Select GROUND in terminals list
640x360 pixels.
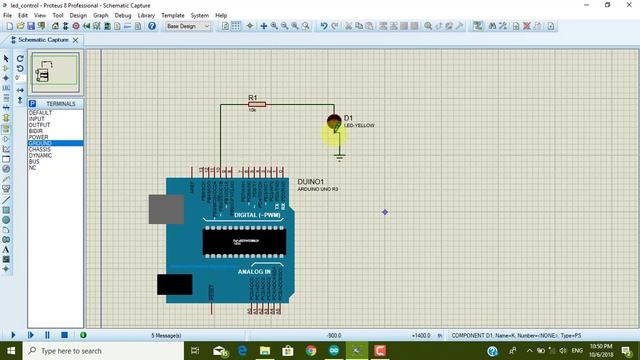click(56, 143)
